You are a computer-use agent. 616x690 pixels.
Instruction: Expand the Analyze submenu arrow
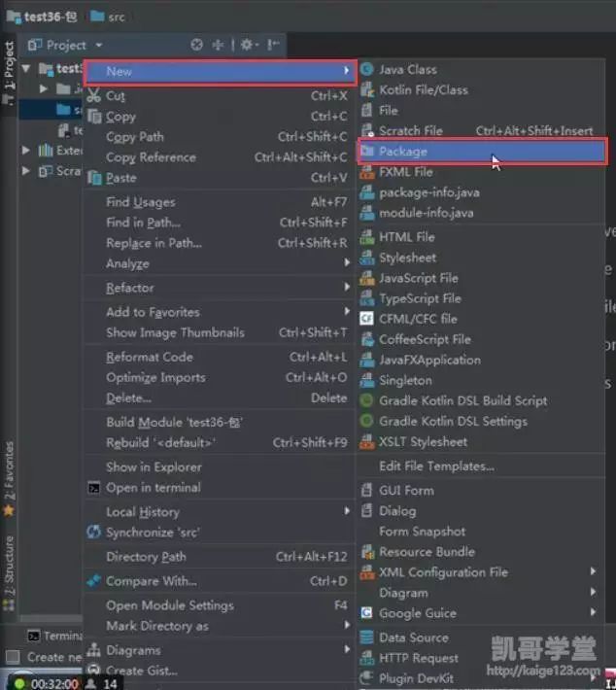point(347,262)
